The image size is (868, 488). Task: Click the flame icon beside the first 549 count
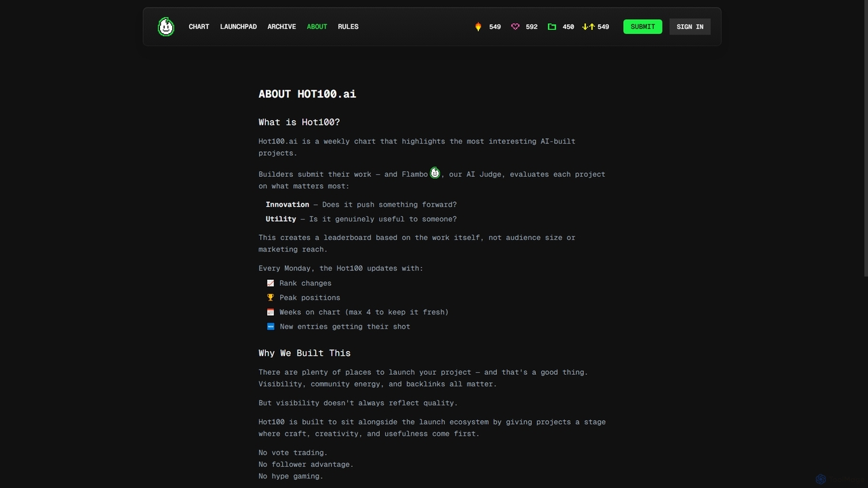(478, 26)
